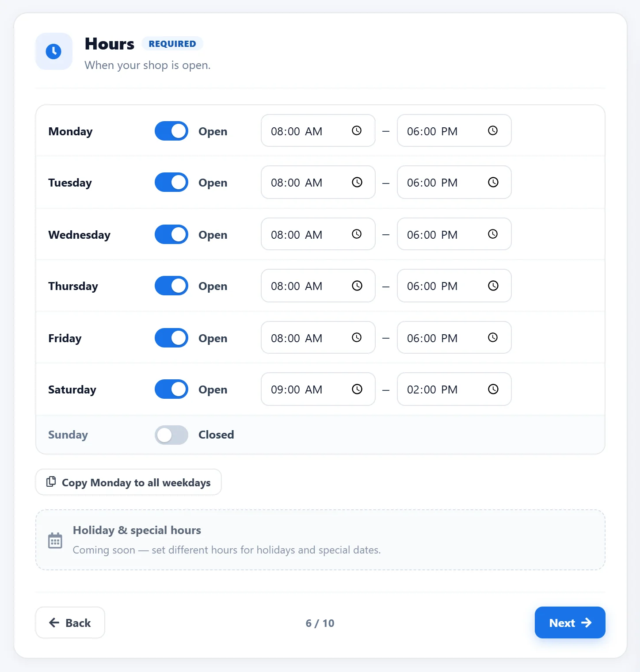Open the time picker for Thursday opening time
Image resolution: width=640 pixels, height=672 pixels.
coord(357,286)
